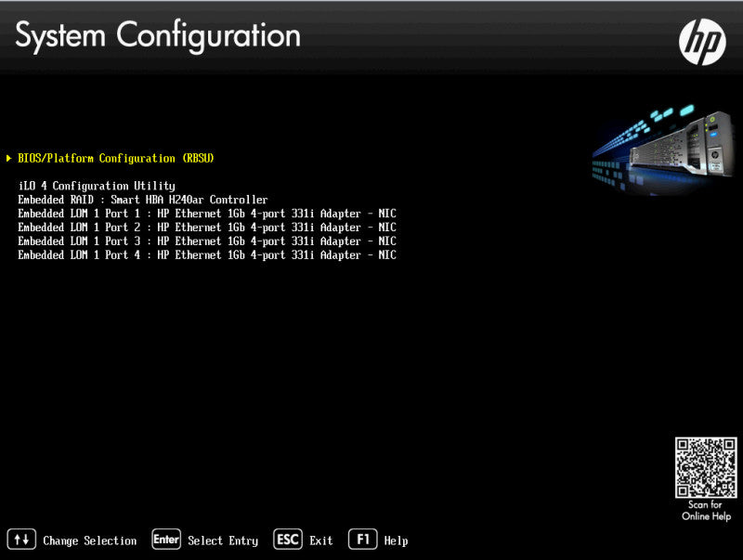Click the F1 key icon
743x560 pixels.
(363, 540)
